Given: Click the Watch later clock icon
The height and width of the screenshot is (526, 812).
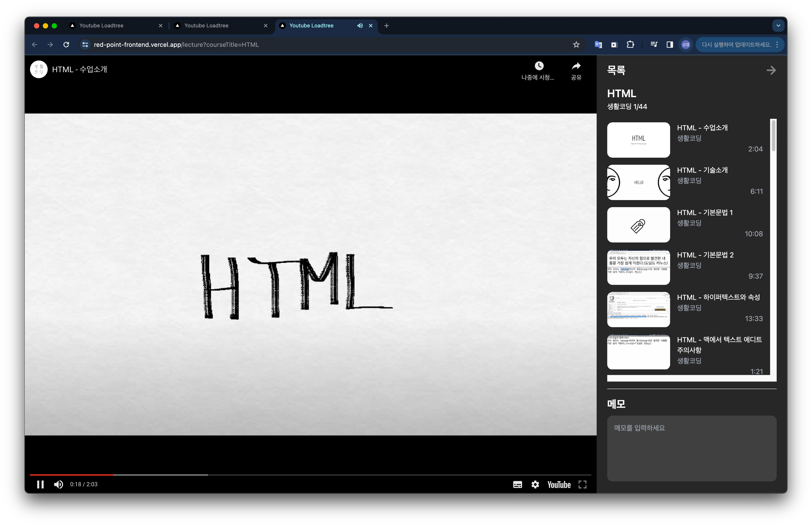Looking at the screenshot, I should 539,66.
